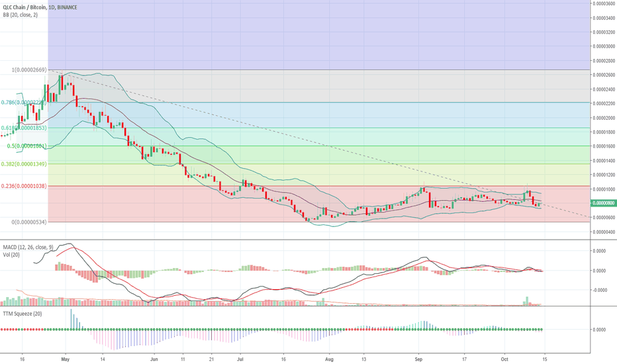Click the 0.00001600 price axis value
The width and height of the screenshot is (617, 364).
[x=604, y=146]
